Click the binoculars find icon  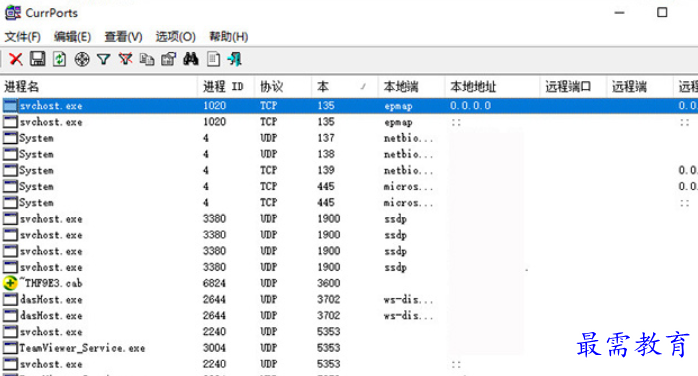tap(191, 59)
